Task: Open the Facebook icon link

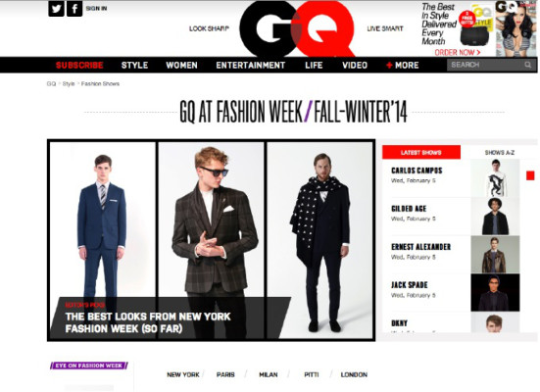Action: click(x=74, y=9)
